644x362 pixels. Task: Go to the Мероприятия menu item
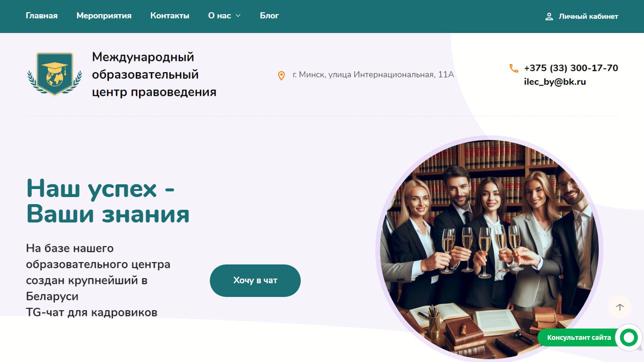click(x=104, y=16)
